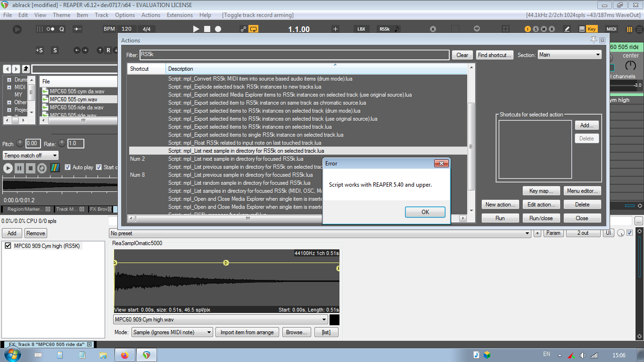Open the Mode dropdown in ReaSamplOmatic5000
Image resolution: width=644 pixels, height=362 pixels.
point(172,332)
